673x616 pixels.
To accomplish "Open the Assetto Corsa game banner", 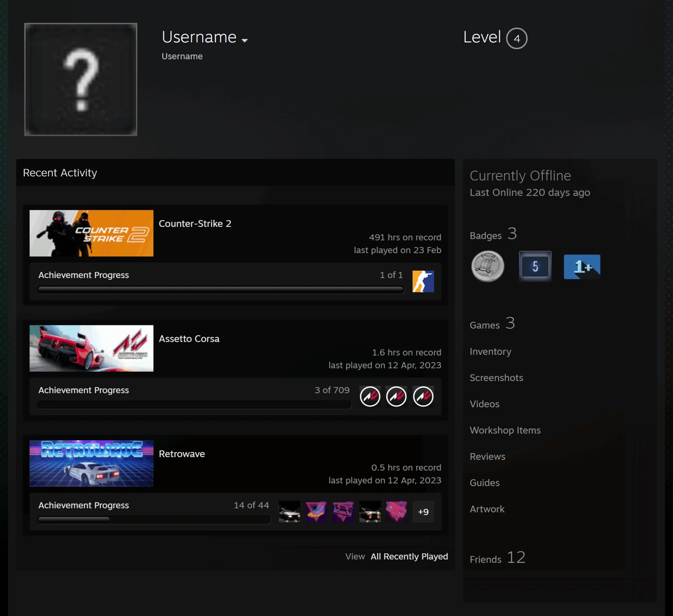I will coord(91,348).
